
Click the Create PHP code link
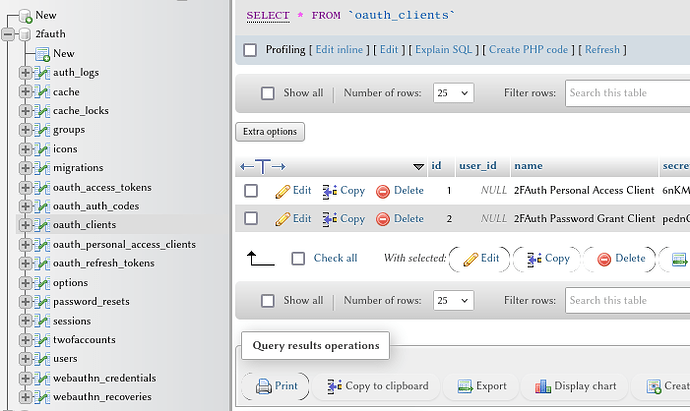point(528,50)
